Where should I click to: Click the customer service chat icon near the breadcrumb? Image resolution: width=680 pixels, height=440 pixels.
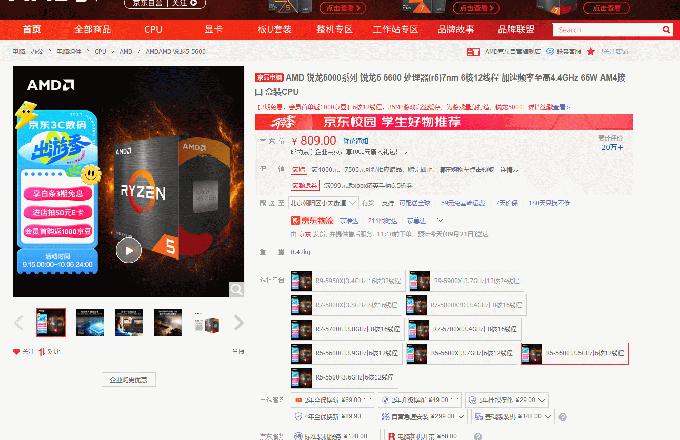pos(550,51)
